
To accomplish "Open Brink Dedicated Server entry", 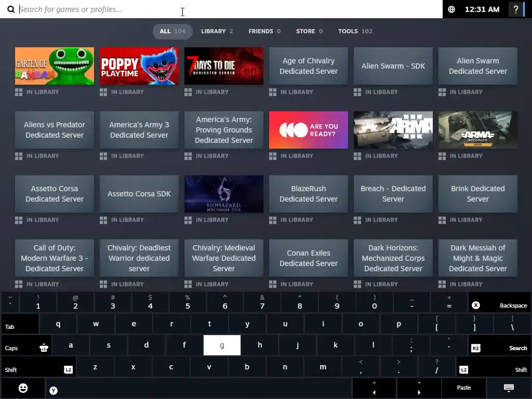I will [478, 194].
